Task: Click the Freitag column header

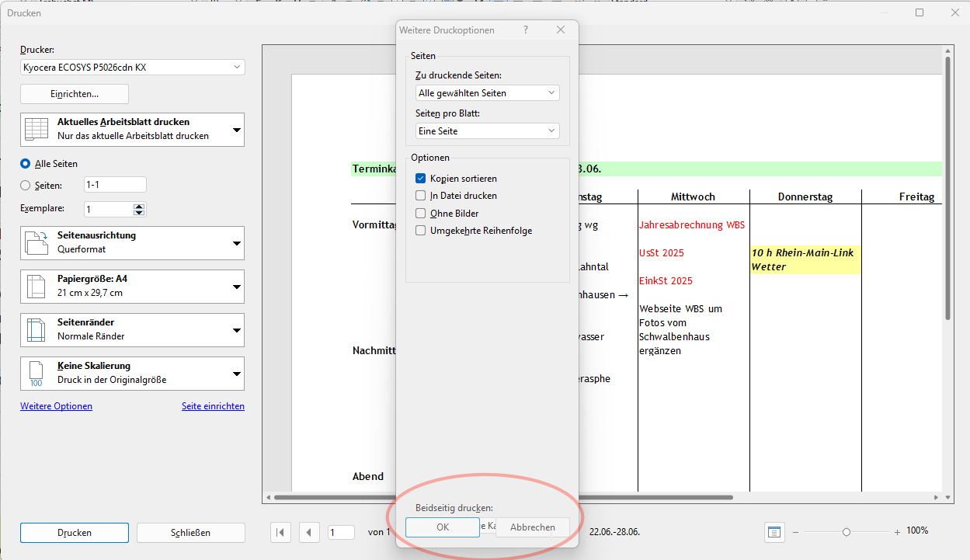Action: point(916,197)
